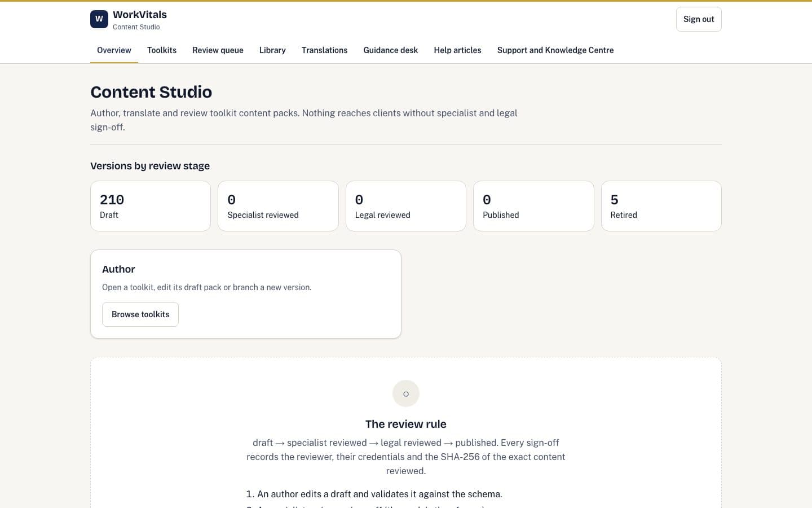This screenshot has height=508, width=812.
Task: Click the WorkVitals brand name
Action: [140, 15]
